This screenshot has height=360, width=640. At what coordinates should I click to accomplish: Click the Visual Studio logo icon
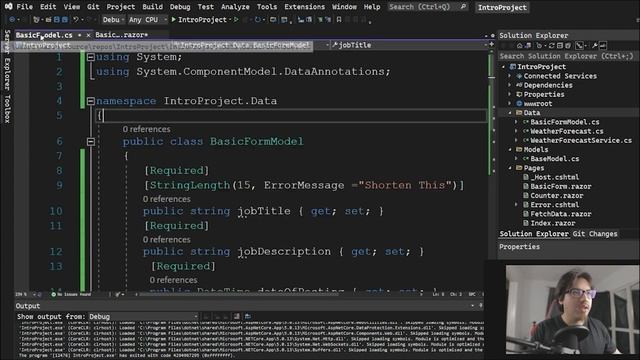click(8, 7)
